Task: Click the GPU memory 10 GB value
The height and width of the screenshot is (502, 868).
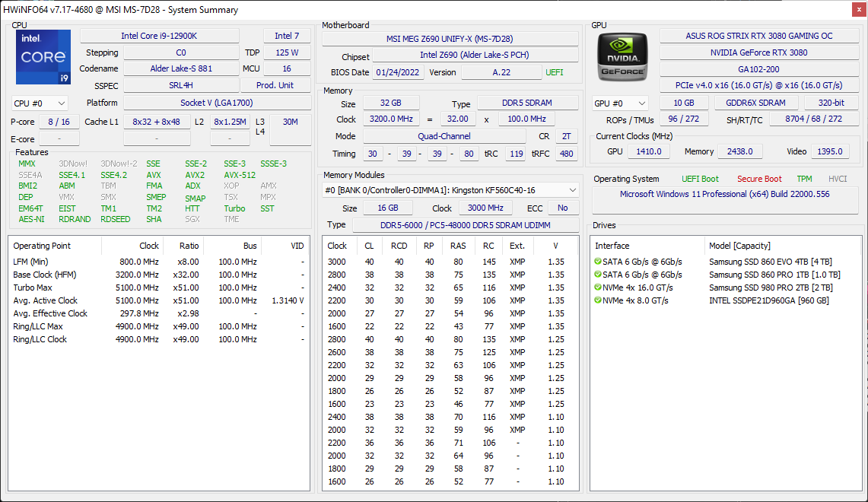Action: [684, 103]
